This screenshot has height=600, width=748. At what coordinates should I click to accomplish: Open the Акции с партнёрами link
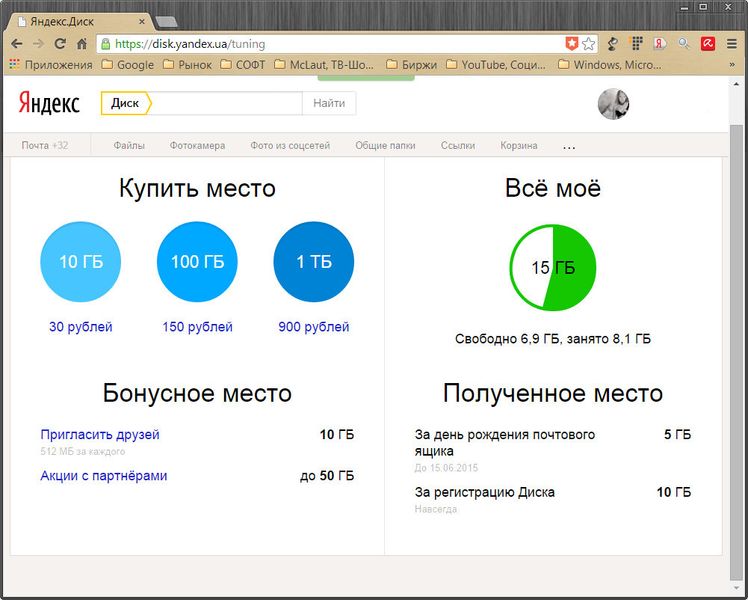coord(104,476)
